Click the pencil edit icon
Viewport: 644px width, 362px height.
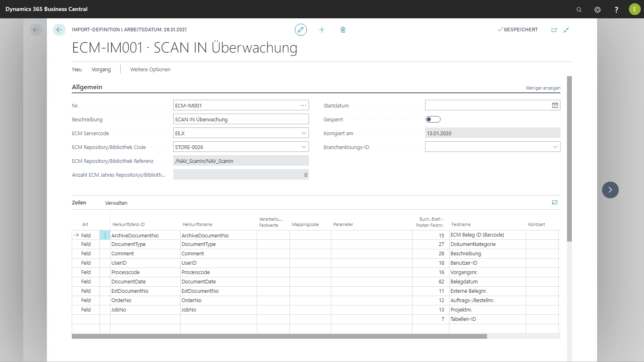[301, 30]
